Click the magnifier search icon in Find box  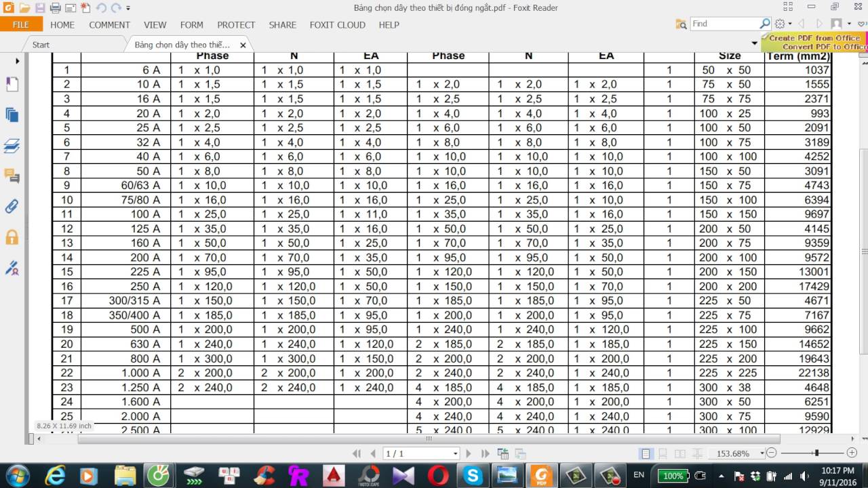coord(765,24)
